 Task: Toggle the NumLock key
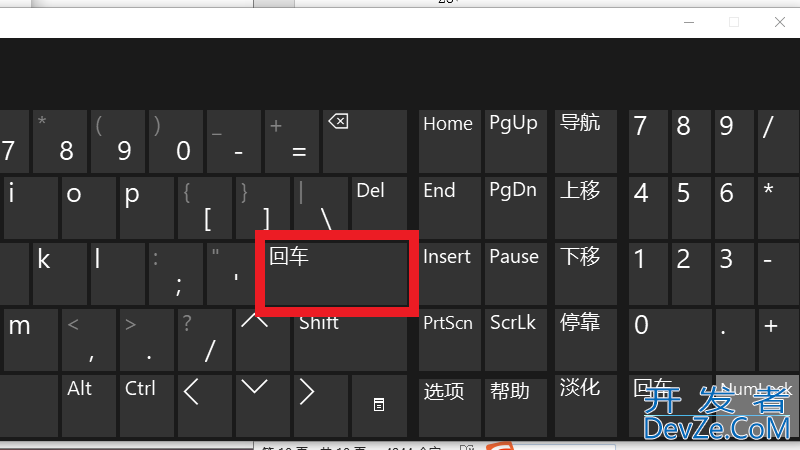coord(758,406)
